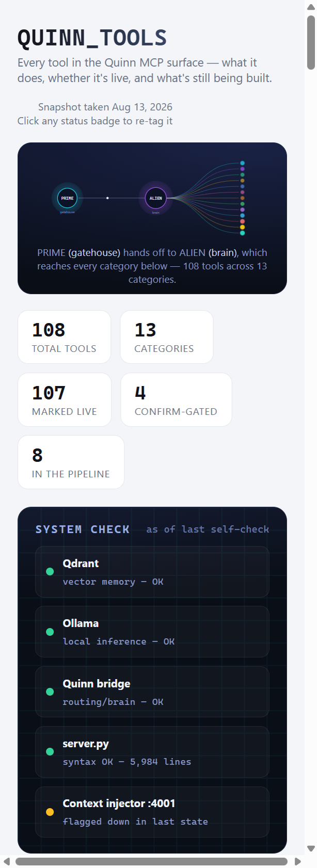Select the Context injector :4001 row
The height and width of the screenshot is (868, 317).
(152, 812)
